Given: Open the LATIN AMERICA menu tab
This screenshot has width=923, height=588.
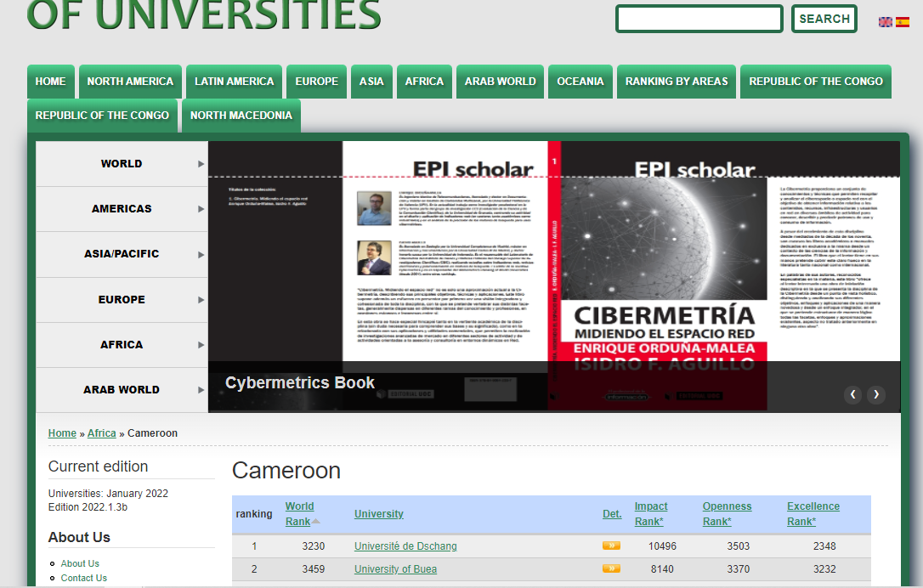Looking at the screenshot, I should pyautogui.click(x=235, y=82).
